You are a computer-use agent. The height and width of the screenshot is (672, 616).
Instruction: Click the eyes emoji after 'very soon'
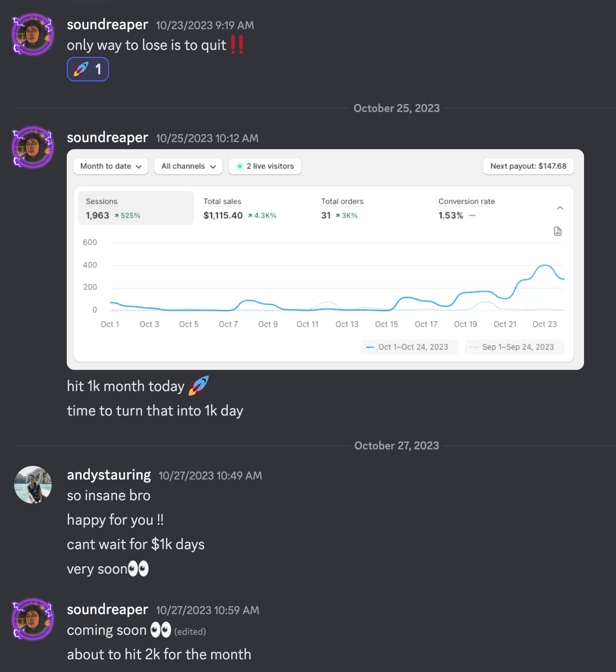point(138,569)
